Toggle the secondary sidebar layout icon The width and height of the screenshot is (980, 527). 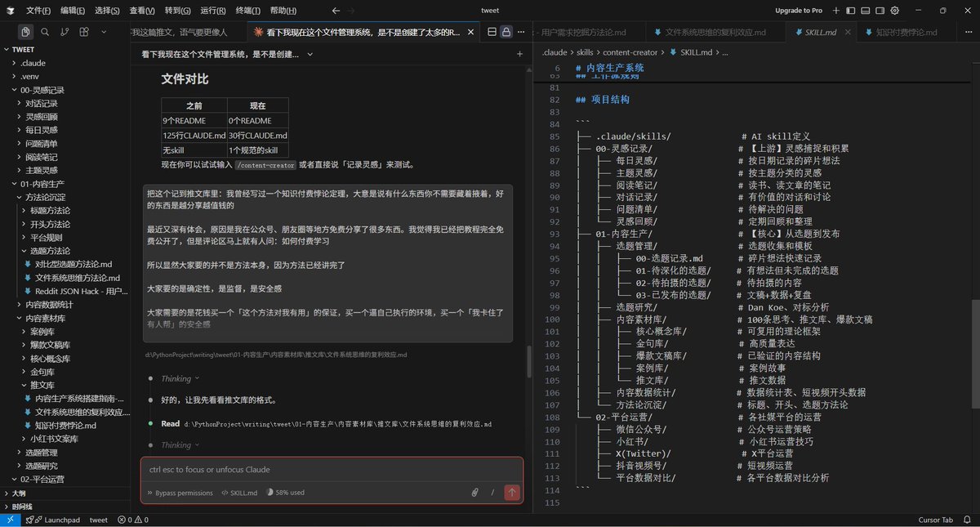[880, 11]
